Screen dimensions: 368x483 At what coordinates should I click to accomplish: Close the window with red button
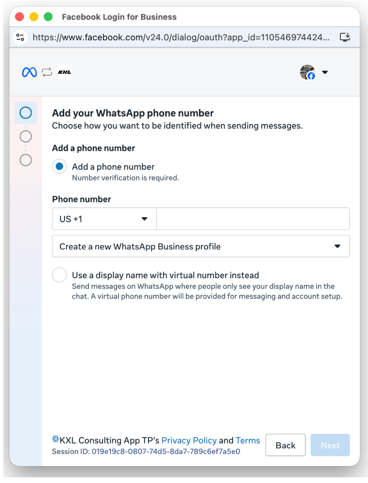point(19,17)
